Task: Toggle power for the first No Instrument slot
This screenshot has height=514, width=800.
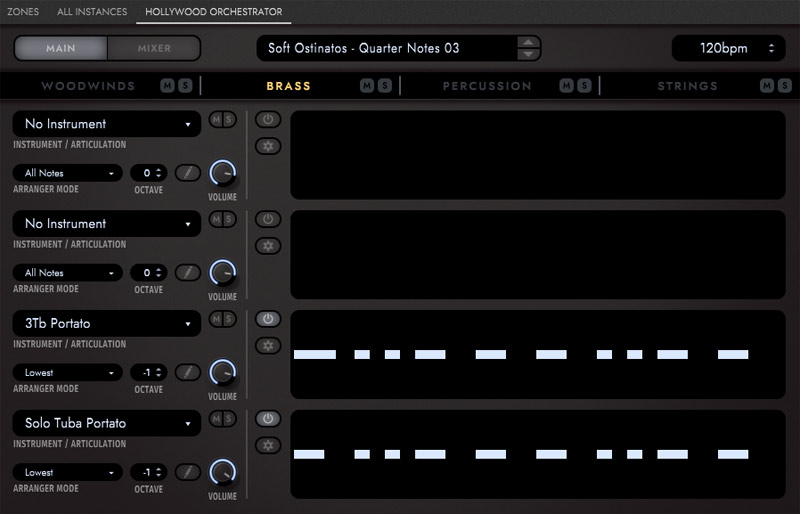Action: click(268, 119)
